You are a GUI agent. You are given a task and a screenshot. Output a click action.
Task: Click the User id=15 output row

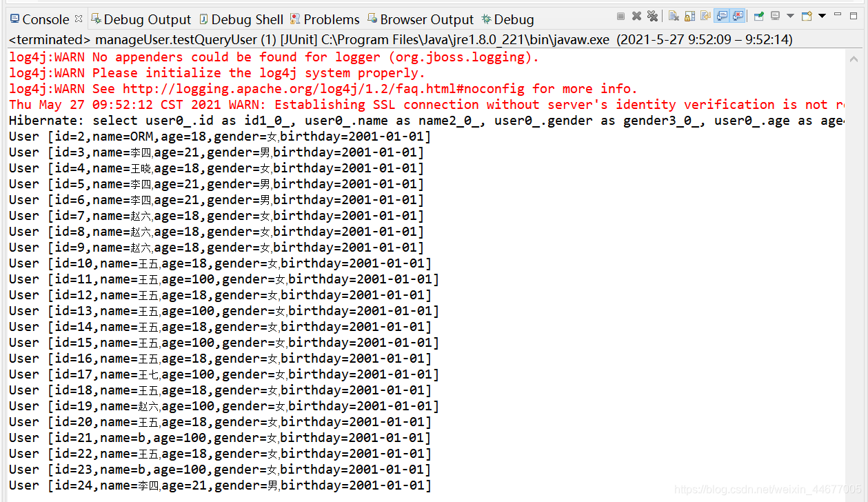224,343
